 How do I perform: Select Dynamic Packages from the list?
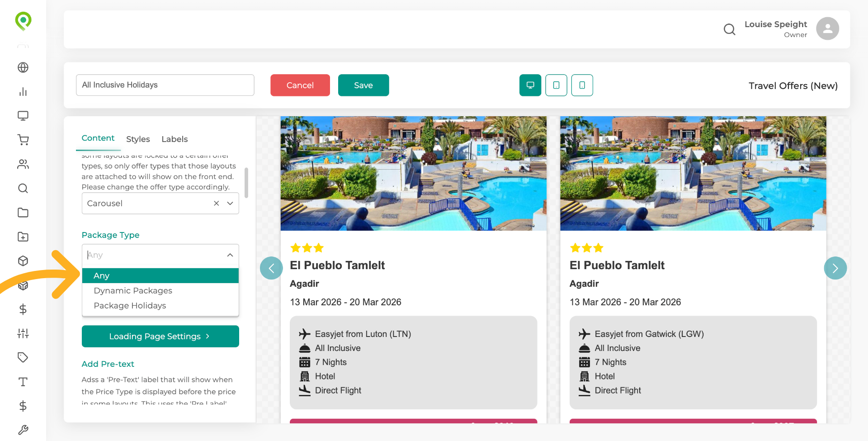tap(132, 290)
